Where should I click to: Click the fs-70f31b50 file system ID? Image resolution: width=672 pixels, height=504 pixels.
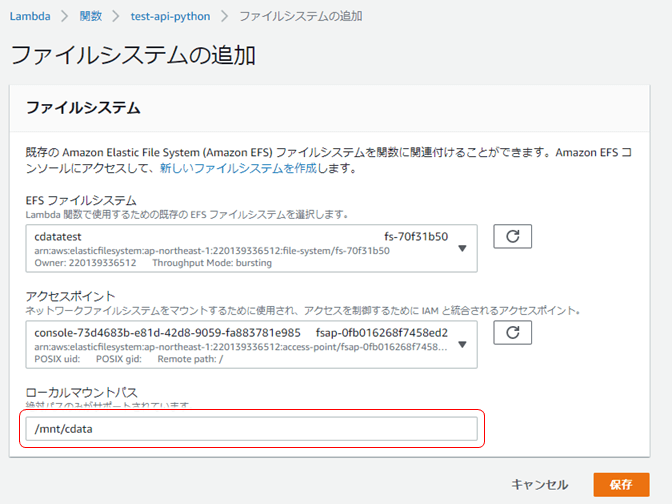click(x=416, y=237)
